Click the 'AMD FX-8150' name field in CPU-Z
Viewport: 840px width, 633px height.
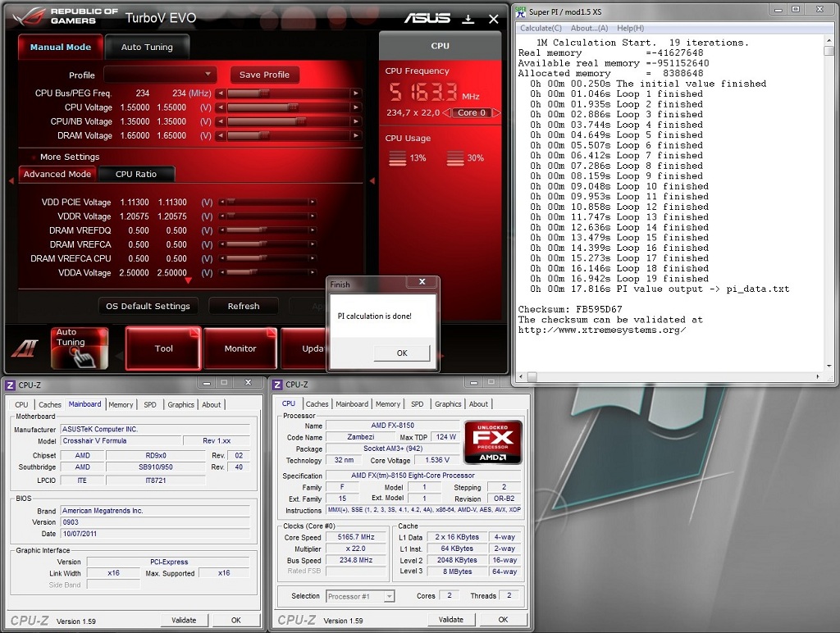(392, 426)
